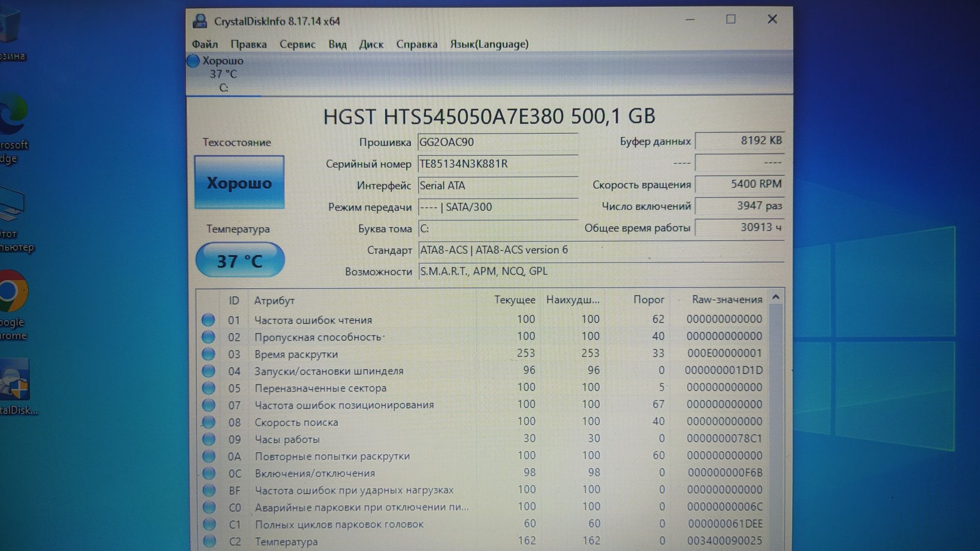Open Microsoft Edge desktop icon
980x551 pixels.
14,127
